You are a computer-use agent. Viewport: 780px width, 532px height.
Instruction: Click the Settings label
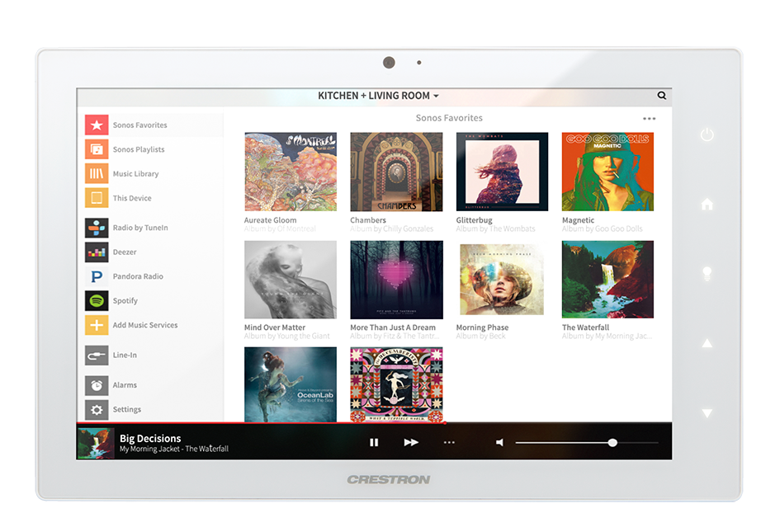[x=127, y=410]
